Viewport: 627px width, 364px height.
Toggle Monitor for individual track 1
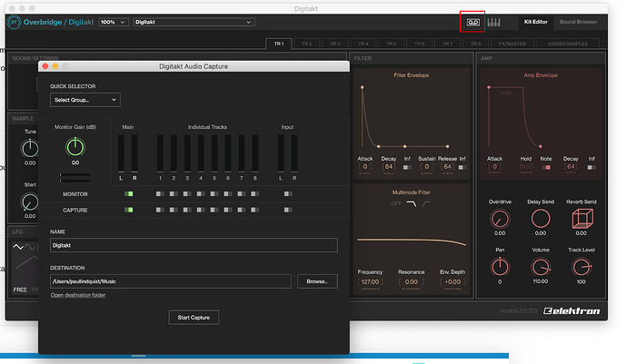[x=160, y=193]
